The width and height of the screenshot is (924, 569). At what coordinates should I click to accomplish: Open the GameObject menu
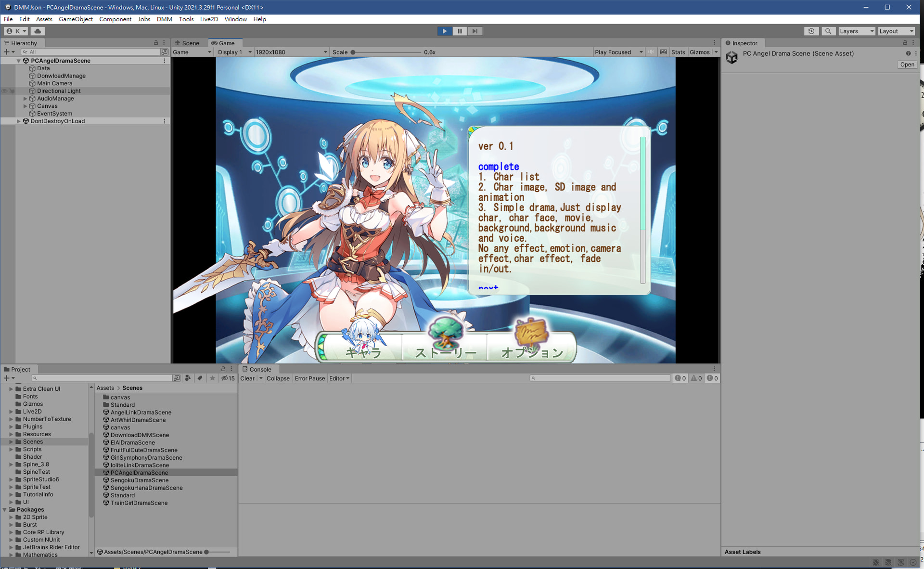(x=76, y=19)
